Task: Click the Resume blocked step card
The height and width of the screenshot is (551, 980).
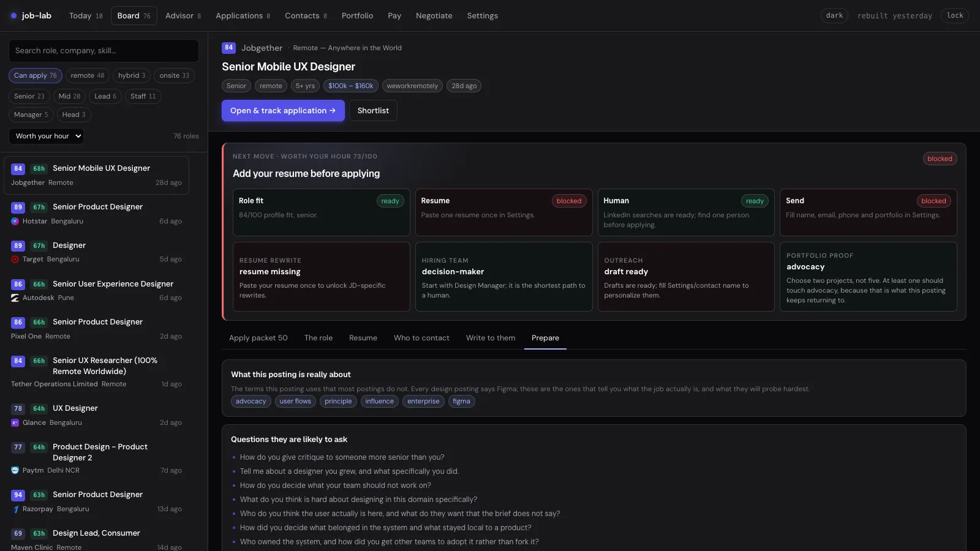Action: [x=503, y=212]
